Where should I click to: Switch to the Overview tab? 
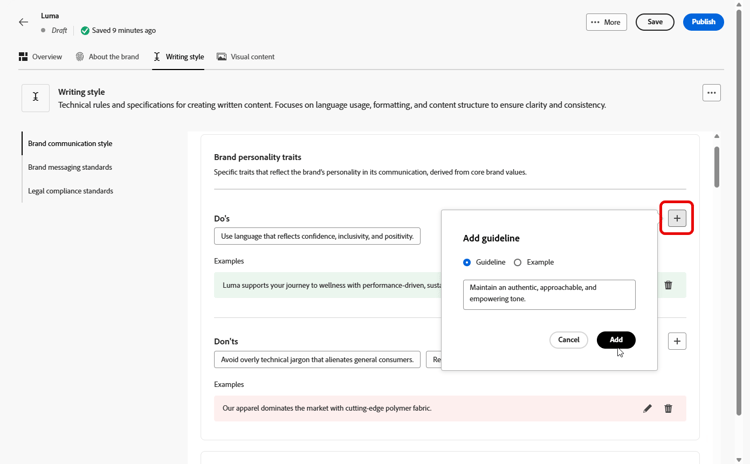tap(40, 57)
